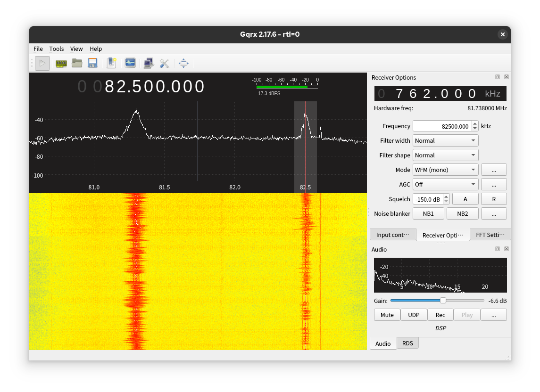Toggle audio recording with Rec

click(x=440, y=315)
